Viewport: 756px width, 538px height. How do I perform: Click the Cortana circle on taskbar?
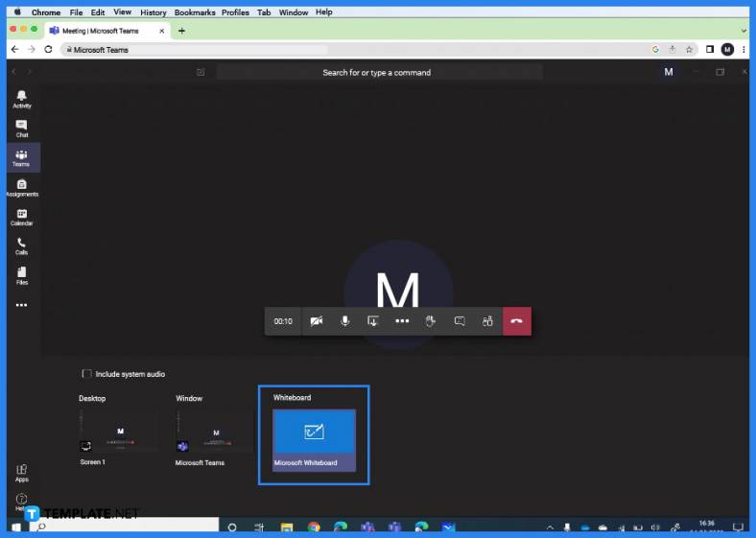232,527
